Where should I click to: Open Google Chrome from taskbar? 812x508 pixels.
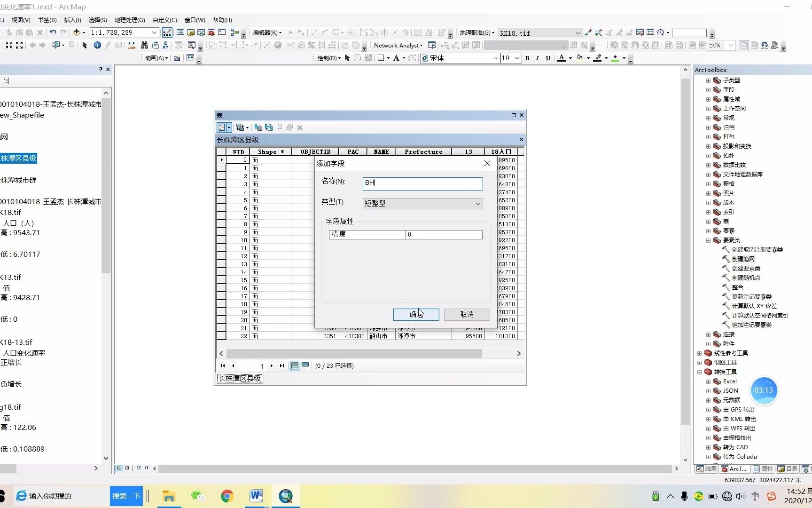point(227,496)
